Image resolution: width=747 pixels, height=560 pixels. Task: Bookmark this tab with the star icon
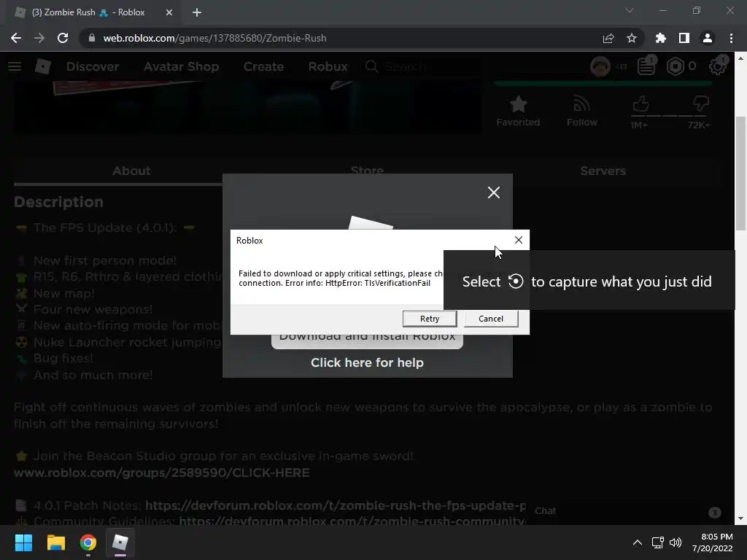pos(632,38)
